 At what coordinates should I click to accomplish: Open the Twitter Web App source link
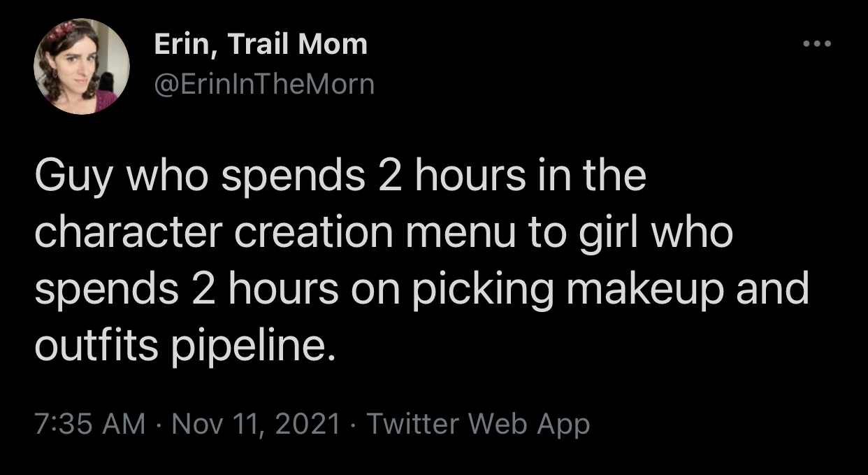(477, 424)
